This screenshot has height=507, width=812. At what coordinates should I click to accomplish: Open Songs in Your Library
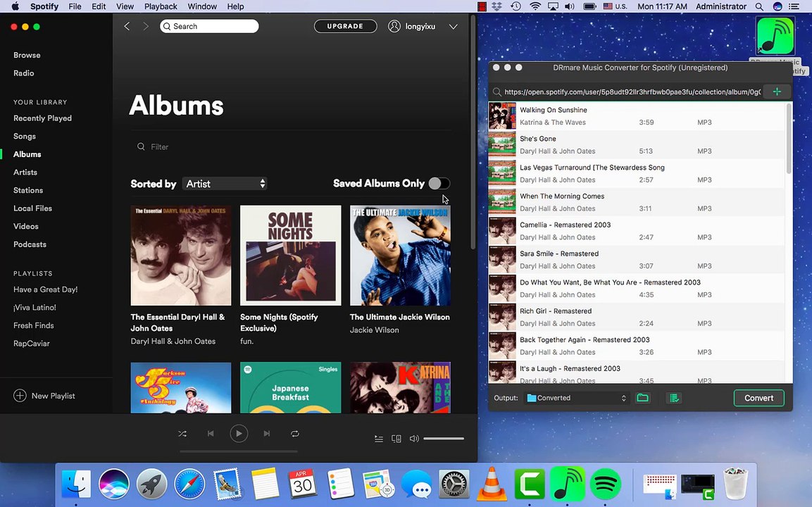tap(25, 136)
